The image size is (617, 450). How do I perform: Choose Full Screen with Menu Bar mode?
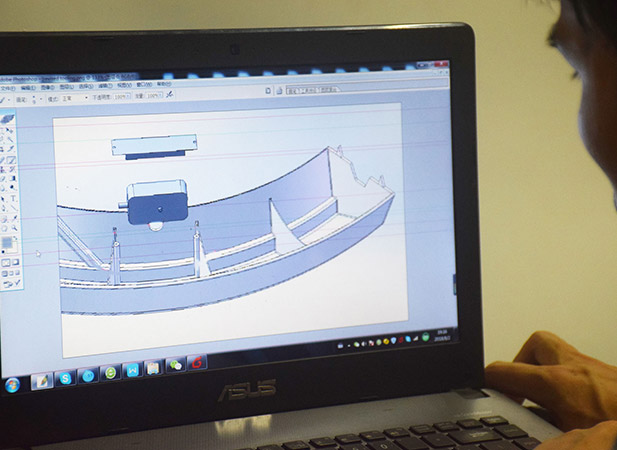11,273
